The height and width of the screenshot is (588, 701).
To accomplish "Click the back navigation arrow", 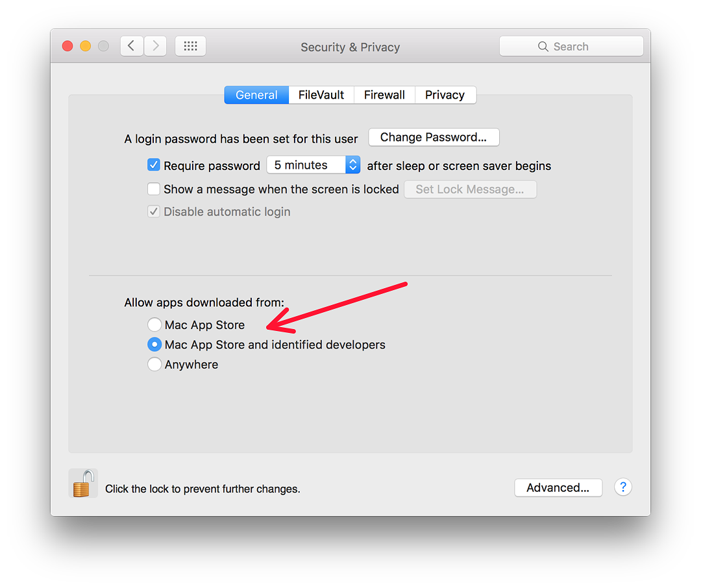I will pos(131,46).
